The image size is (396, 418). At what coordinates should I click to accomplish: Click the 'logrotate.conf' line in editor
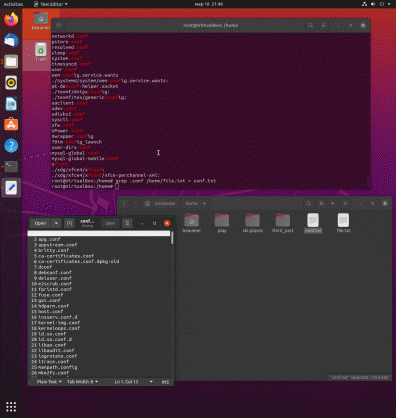point(58,356)
